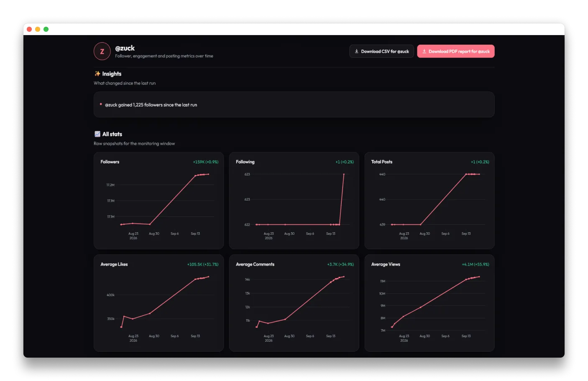Download PDF report for @zuck
Screen dimensions: 588x381
pos(456,51)
